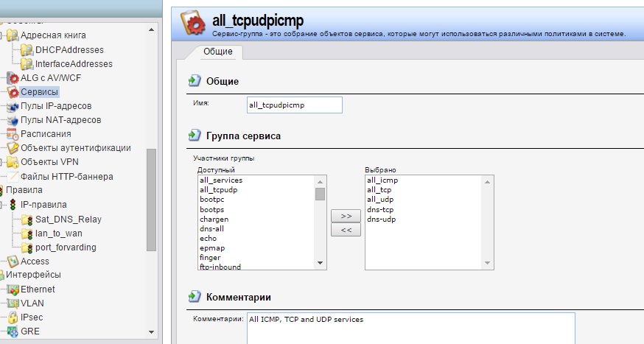644x344 pixels.
Task: Select all_services in Доступный list
Action: click(221, 180)
